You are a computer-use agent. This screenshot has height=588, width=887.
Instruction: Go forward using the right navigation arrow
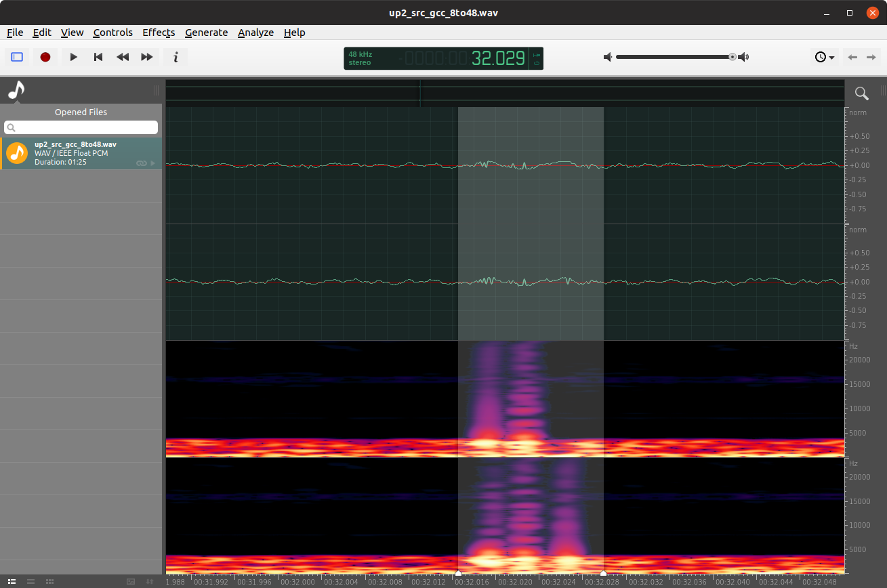click(x=872, y=57)
